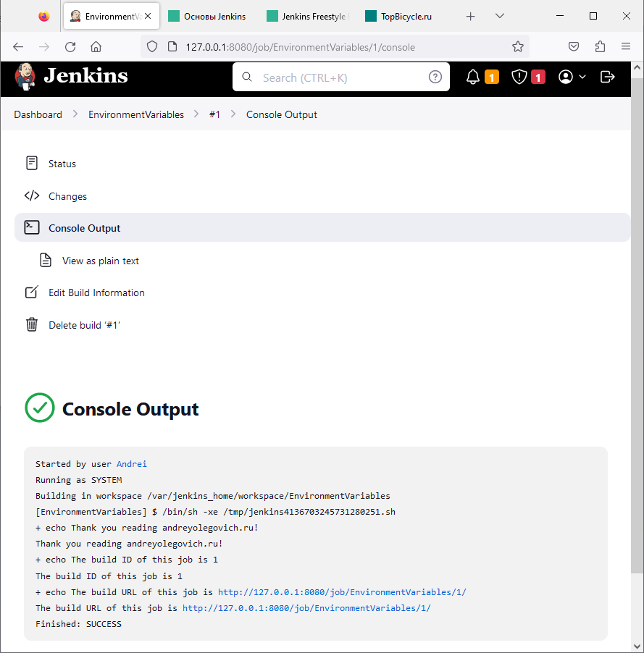Go back with the browser back arrow
The width and height of the screenshot is (644, 653).
pos(18,46)
